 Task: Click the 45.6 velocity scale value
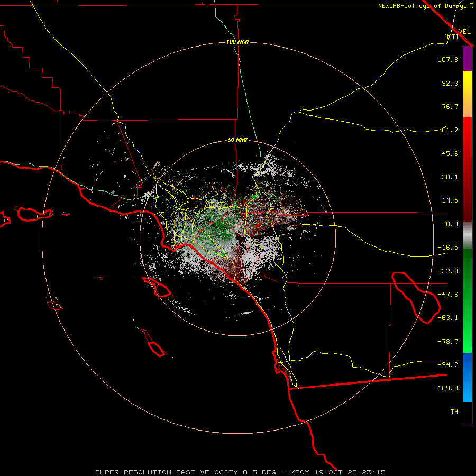(450, 153)
